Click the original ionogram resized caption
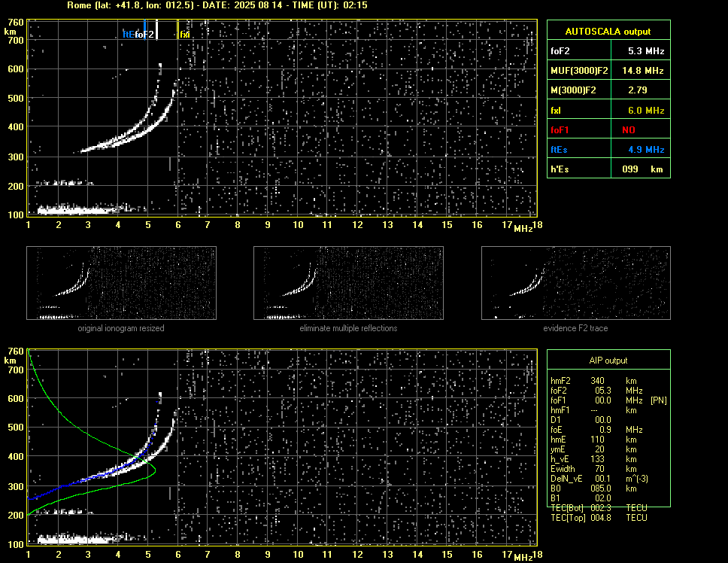The height and width of the screenshot is (563, 728). 121,328
